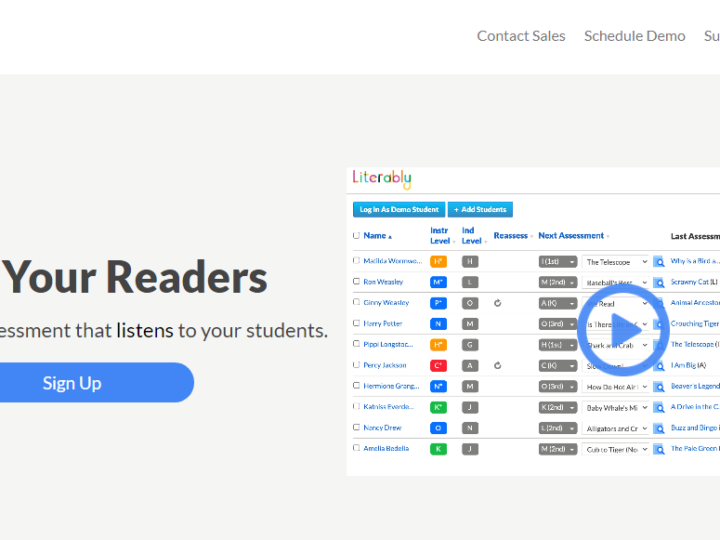Click Pippi's orange H instructional badge
The width and height of the screenshot is (720, 540).
[x=438, y=345]
